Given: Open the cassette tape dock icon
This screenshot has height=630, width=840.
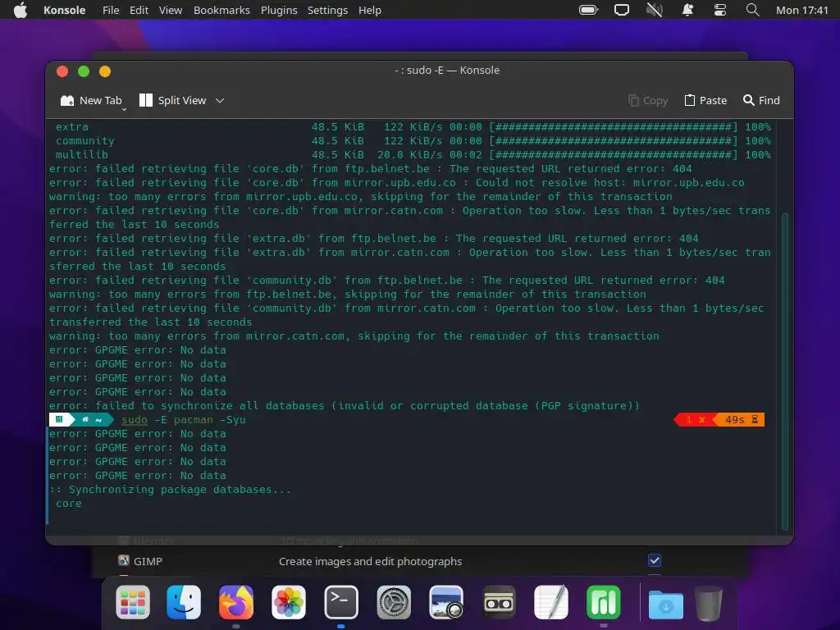Looking at the screenshot, I should click(x=499, y=602).
